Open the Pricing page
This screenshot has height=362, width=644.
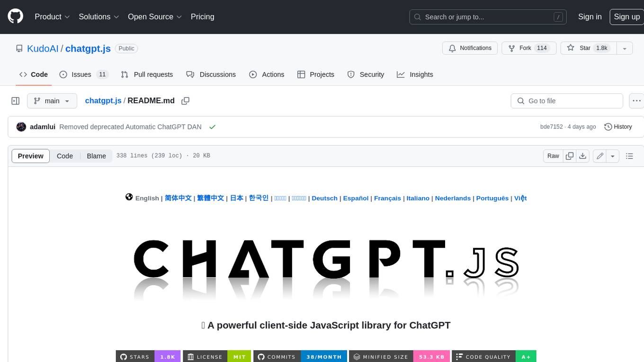click(x=202, y=17)
